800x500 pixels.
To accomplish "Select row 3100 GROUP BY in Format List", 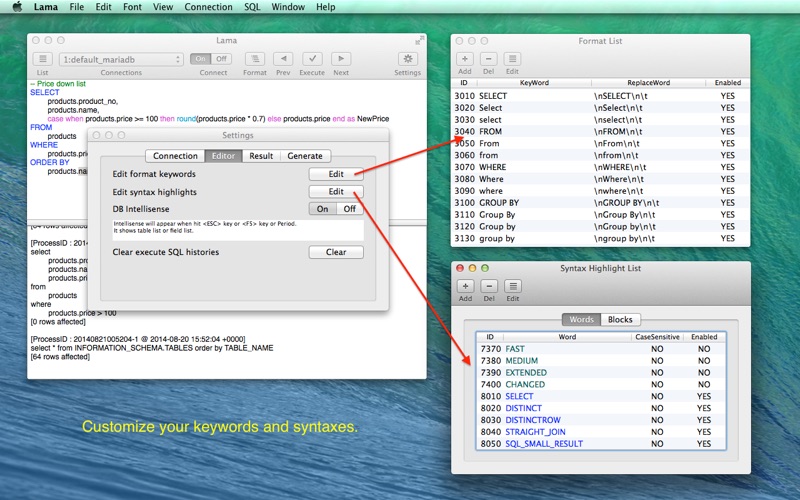I will 601,203.
